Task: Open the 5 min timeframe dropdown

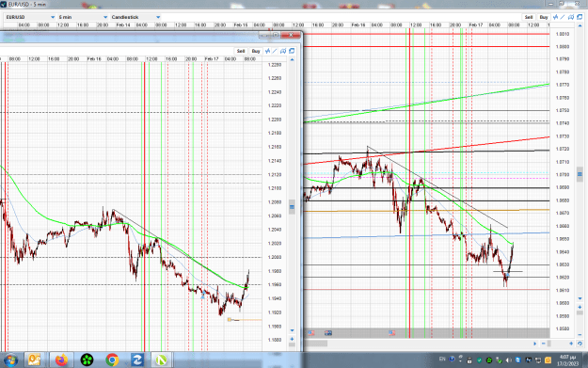Action: (83, 17)
